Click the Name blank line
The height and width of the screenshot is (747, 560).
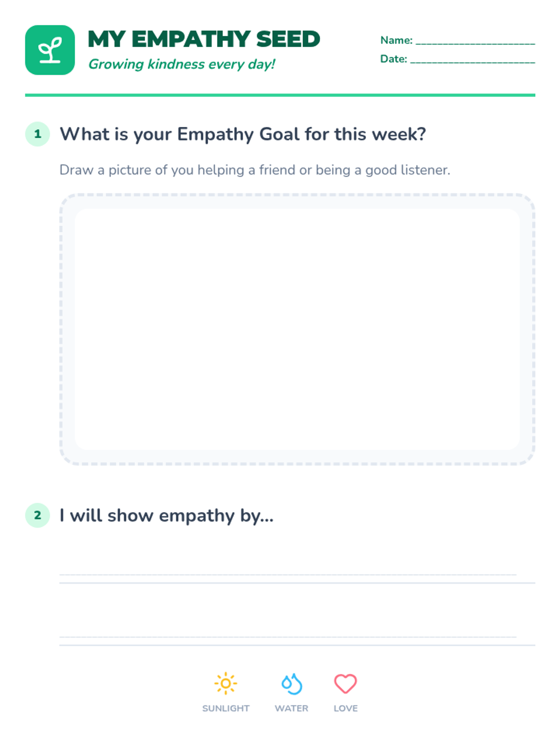click(x=476, y=43)
